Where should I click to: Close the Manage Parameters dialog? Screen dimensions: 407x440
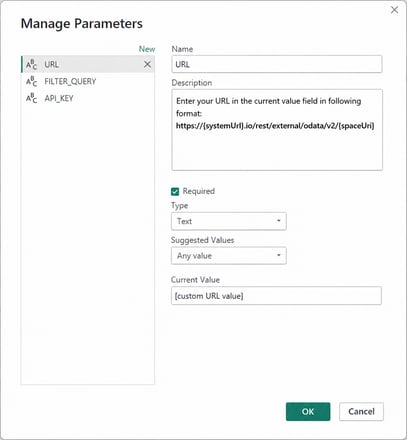(394, 10)
